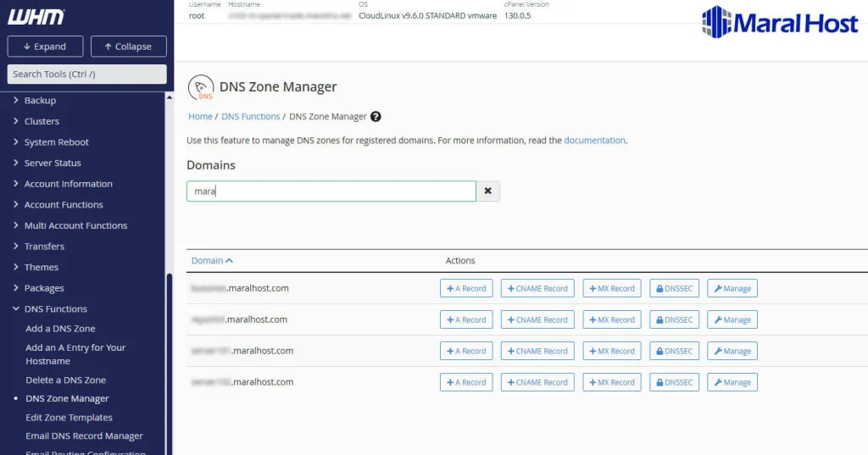Add a CNAME Record for the last listed domain

pyautogui.click(x=537, y=382)
